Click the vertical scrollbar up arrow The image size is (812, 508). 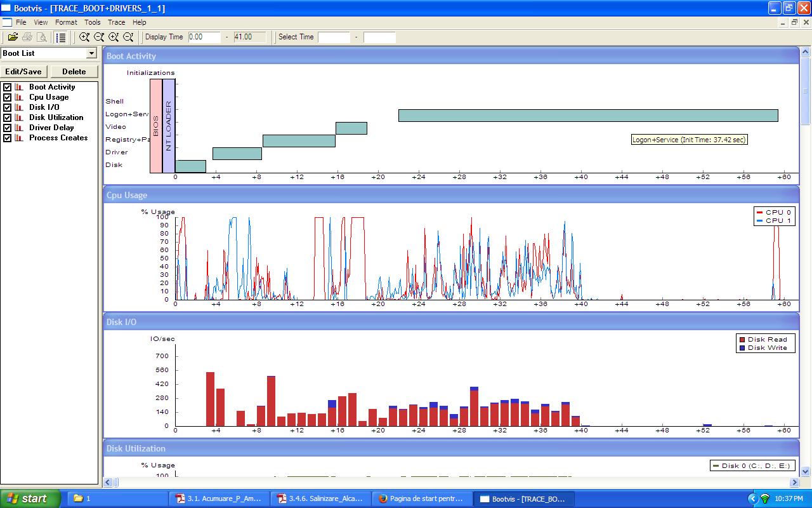806,52
